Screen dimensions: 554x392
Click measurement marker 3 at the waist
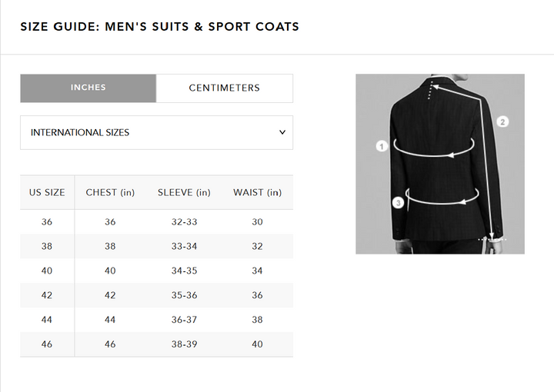397,203
